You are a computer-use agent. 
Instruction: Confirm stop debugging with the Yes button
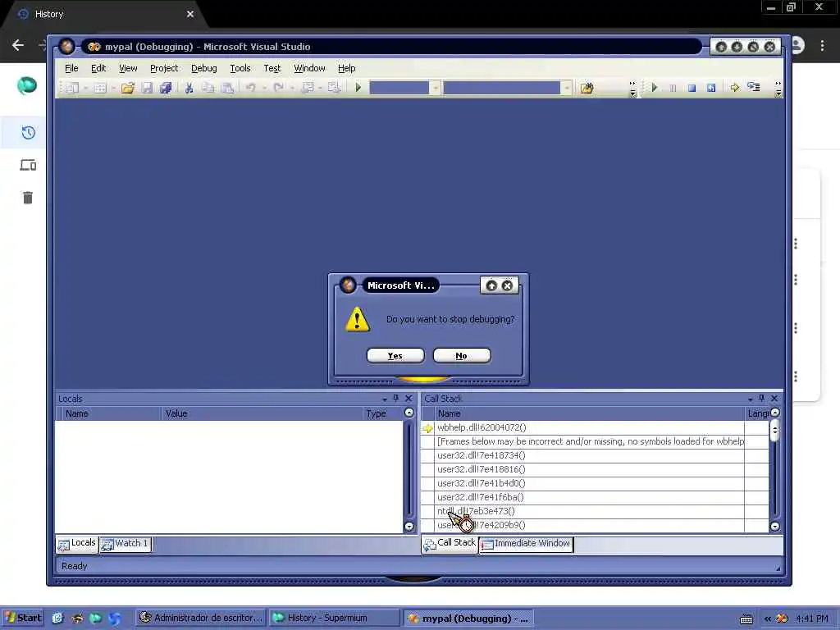pos(395,356)
